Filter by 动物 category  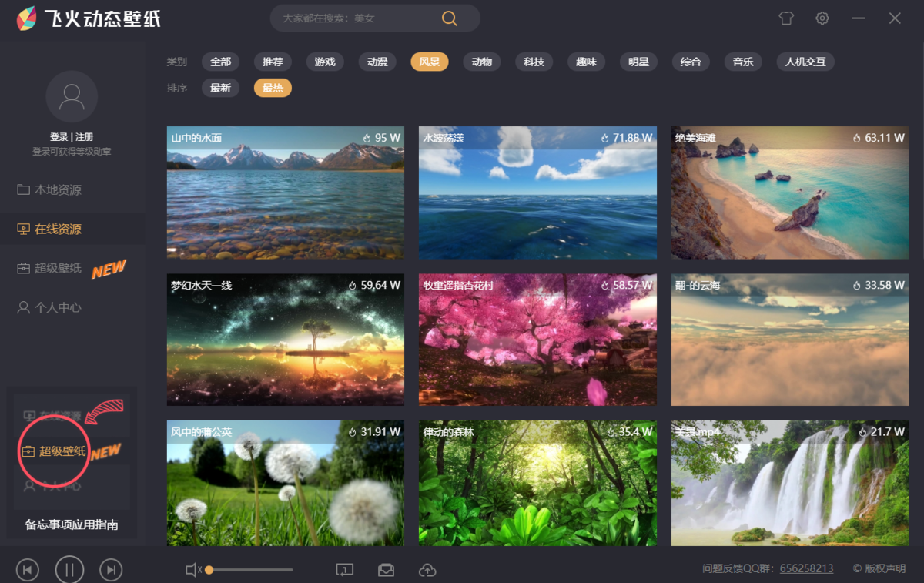click(482, 62)
